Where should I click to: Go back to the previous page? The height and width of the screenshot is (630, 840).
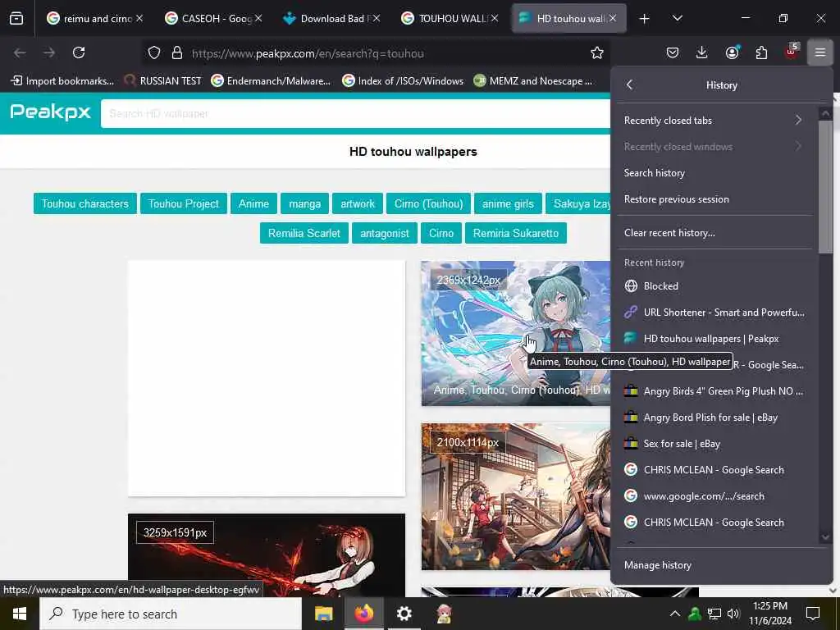pos(20,52)
